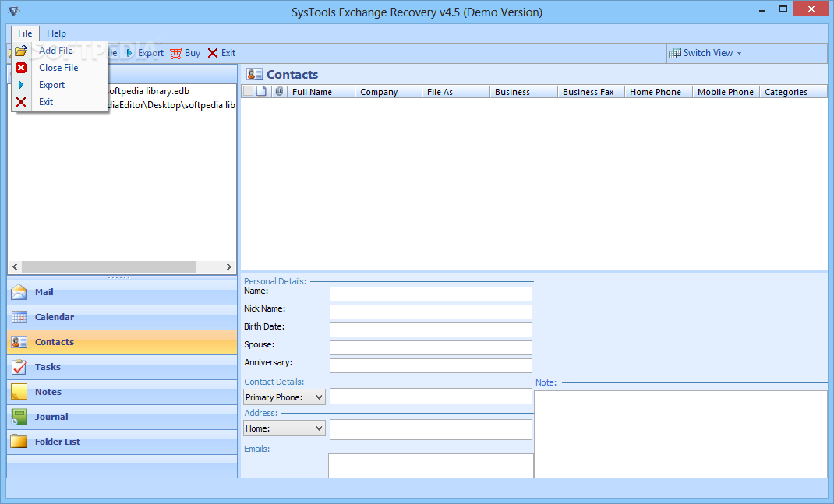The height and width of the screenshot is (504, 834).
Task: Sort by the Business Fax column header
Action: pyautogui.click(x=591, y=91)
